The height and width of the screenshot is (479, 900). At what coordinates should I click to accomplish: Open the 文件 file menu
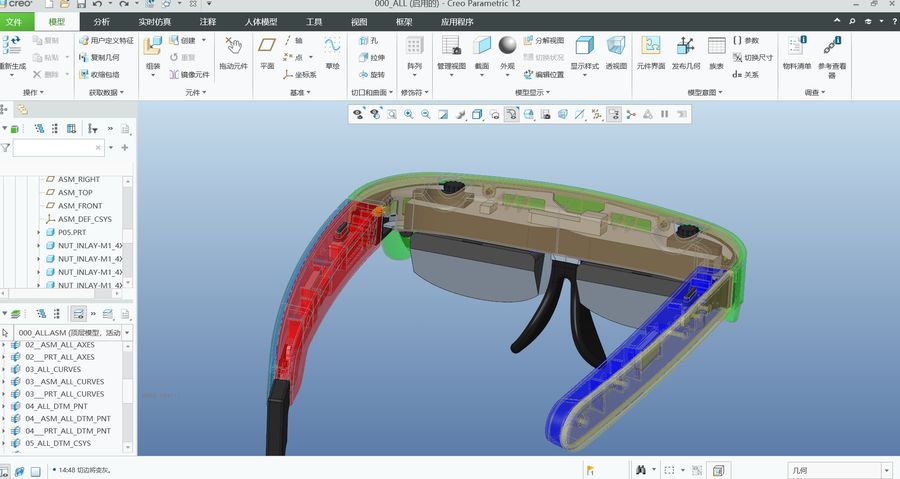pyautogui.click(x=14, y=22)
